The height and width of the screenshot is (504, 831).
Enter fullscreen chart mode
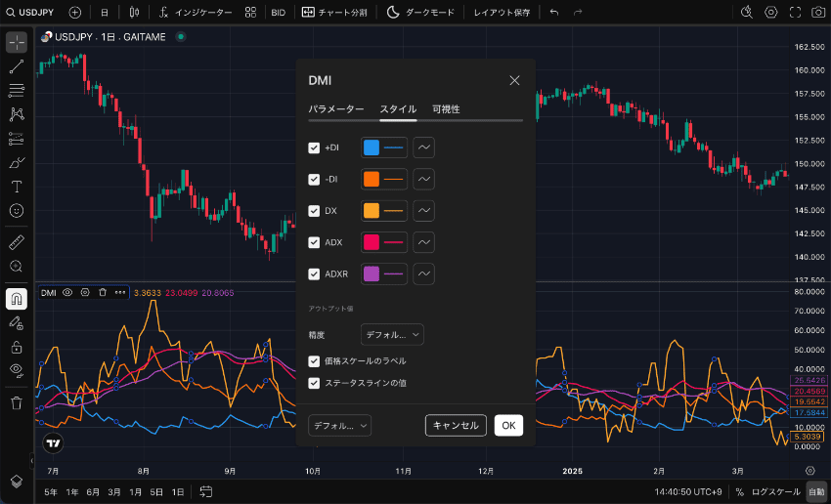coord(795,12)
